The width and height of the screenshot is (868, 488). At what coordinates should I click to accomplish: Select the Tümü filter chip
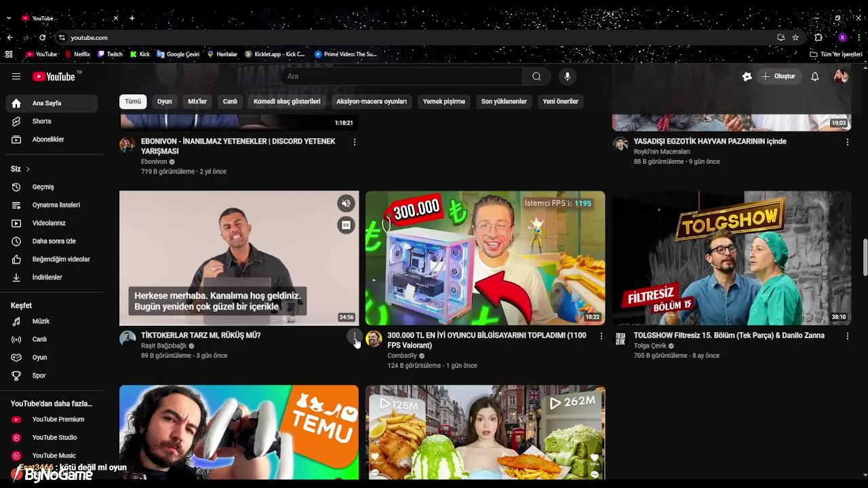133,102
